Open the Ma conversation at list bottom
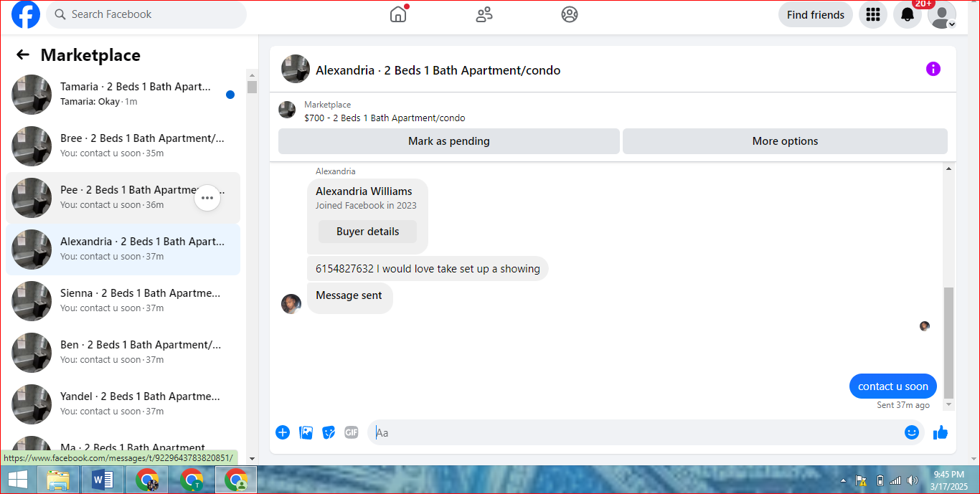 [123, 447]
